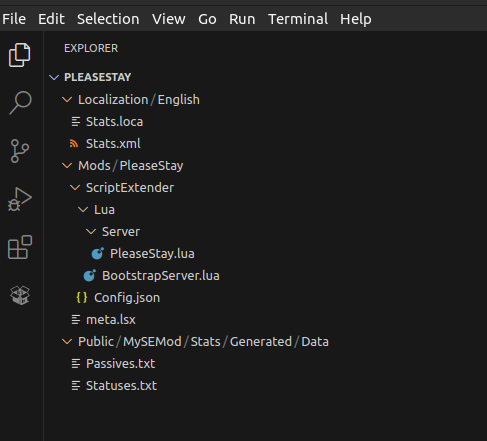
Task: Open the Go menu
Action: click(207, 19)
